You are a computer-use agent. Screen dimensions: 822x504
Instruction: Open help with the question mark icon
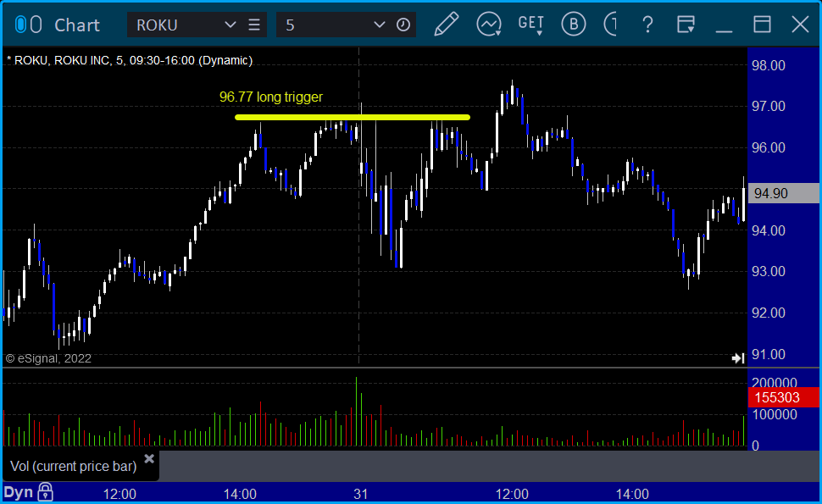coord(648,25)
